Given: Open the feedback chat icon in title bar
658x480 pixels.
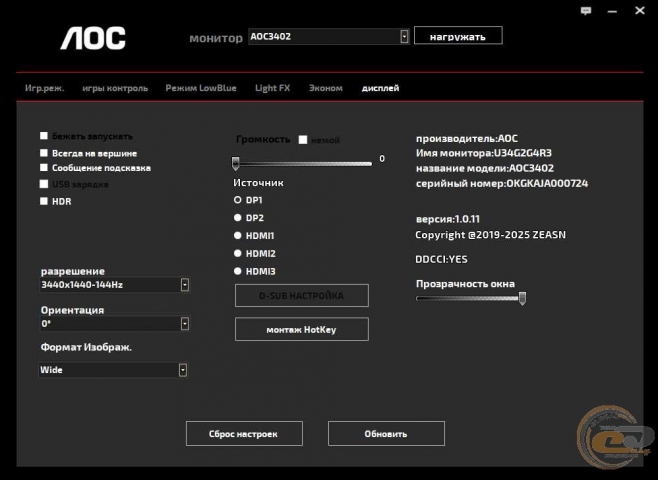Looking at the screenshot, I should [x=586, y=11].
